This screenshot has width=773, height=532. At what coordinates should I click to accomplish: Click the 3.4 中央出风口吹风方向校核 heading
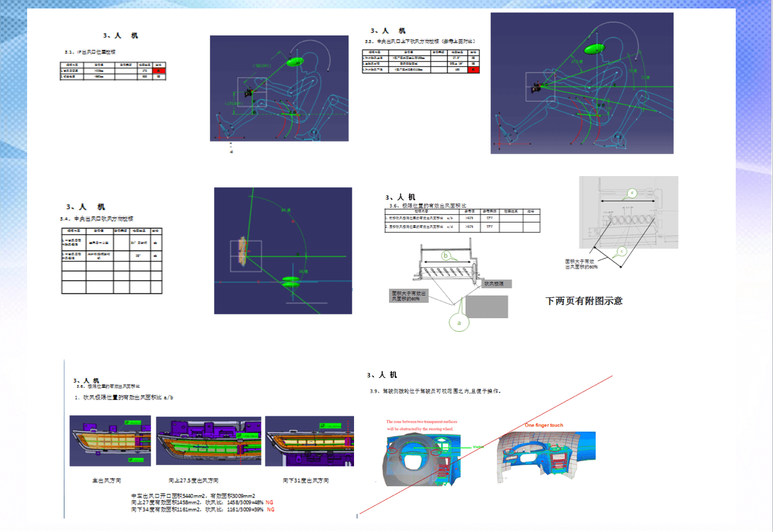click(x=97, y=219)
